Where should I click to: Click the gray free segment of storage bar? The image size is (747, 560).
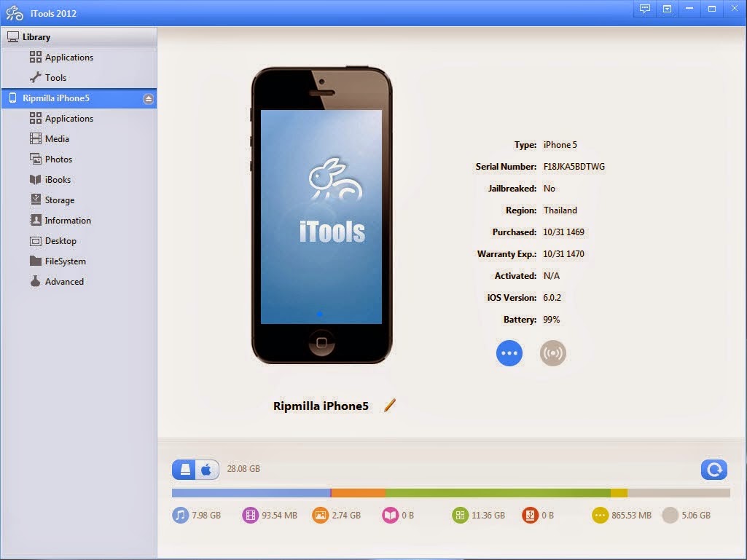[x=679, y=493]
